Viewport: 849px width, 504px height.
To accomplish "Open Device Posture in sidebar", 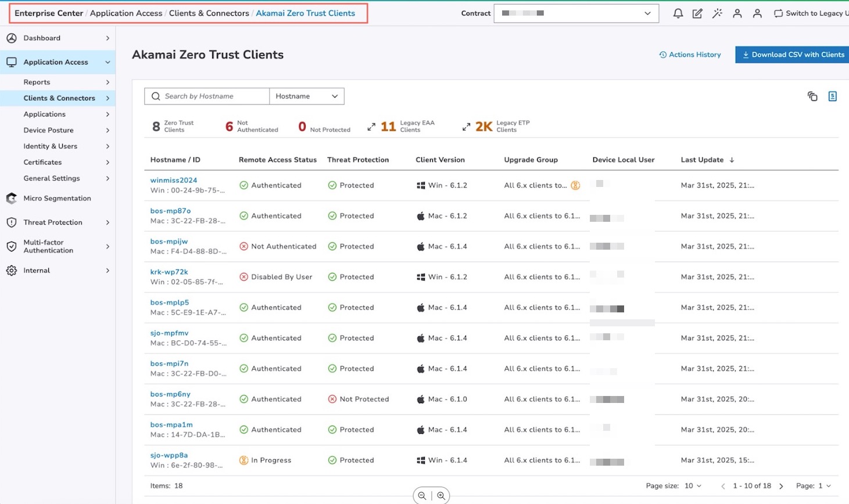I will coord(49,130).
